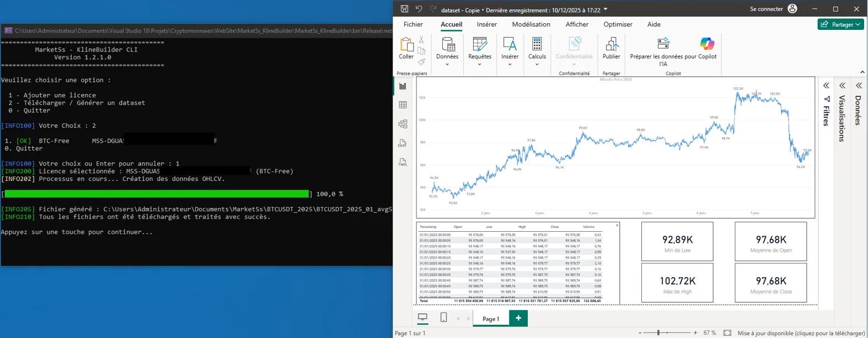Viewport: 868px width, 338px height.
Task: Launch the Copilot colorful icon
Action: pos(707,43)
